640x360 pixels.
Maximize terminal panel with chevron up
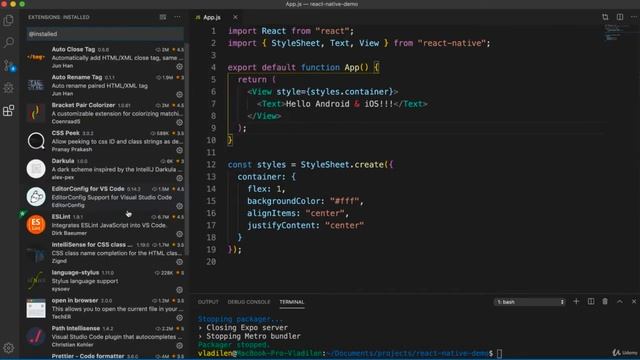[620, 302]
